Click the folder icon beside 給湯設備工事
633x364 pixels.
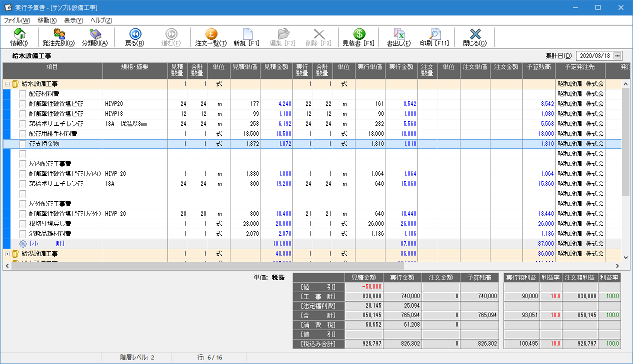pos(15,254)
